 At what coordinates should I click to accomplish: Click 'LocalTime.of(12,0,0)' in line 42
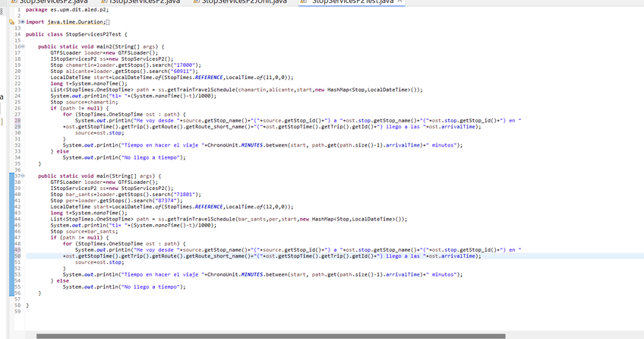(258, 207)
